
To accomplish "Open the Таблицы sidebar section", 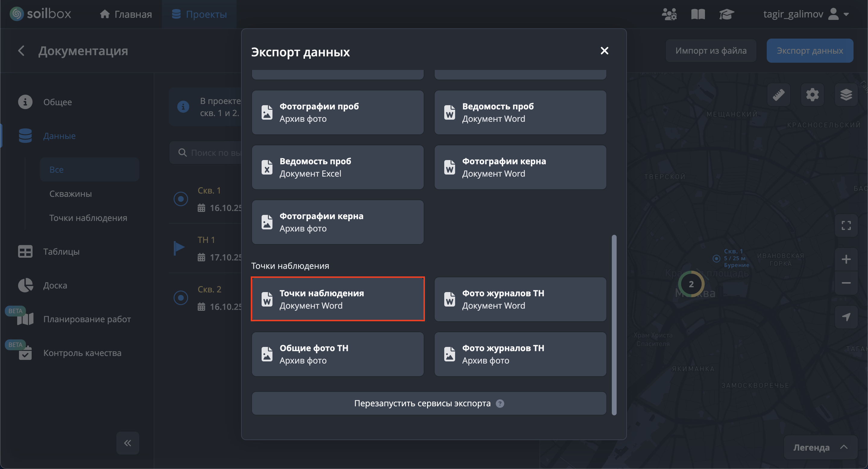I will click(x=61, y=251).
